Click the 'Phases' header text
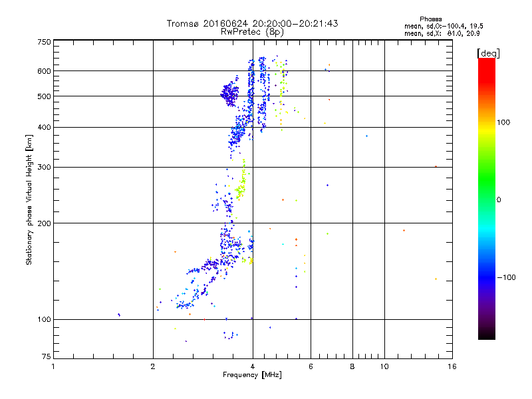532x399 pixels. [x=430, y=19]
